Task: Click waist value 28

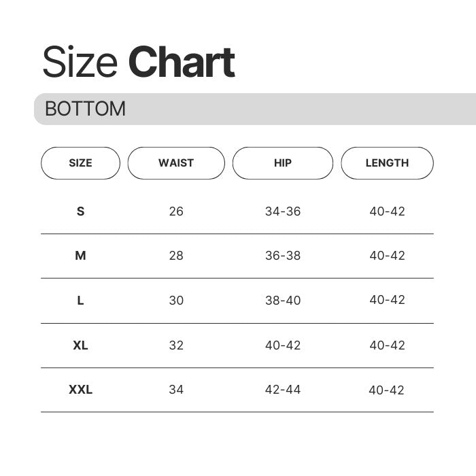Action: click(x=176, y=256)
